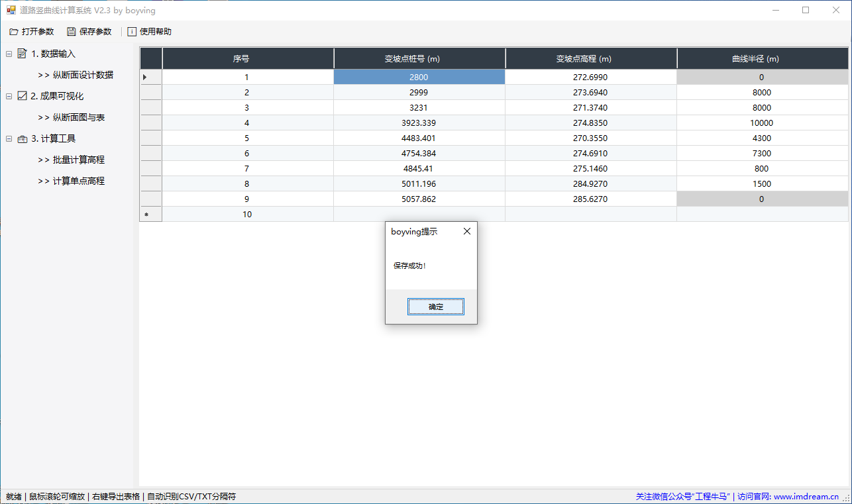Visit the www.imdream.cn website link
The image size is (852, 504).
[806, 496]
